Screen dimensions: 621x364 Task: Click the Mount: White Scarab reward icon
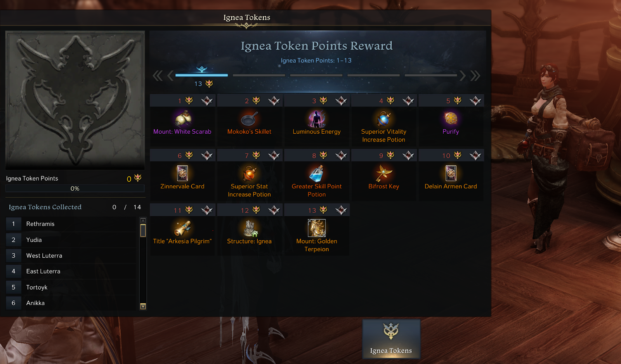pos(182,119)
